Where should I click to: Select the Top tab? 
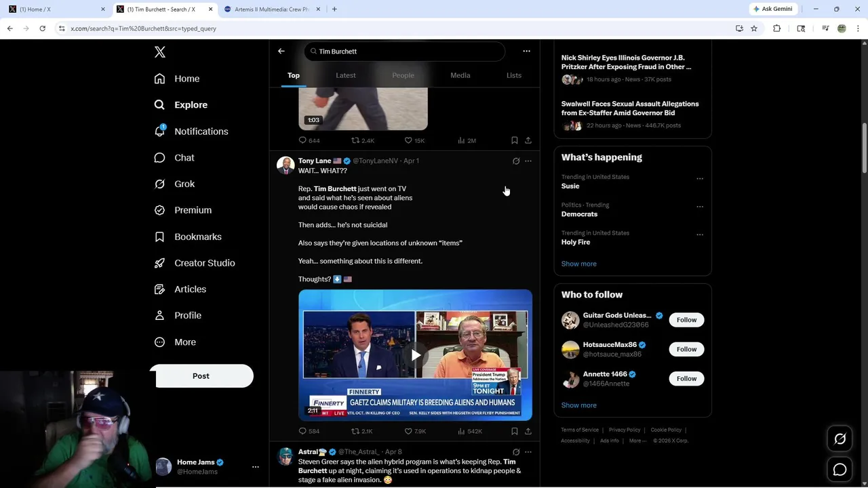pos(294,75)
